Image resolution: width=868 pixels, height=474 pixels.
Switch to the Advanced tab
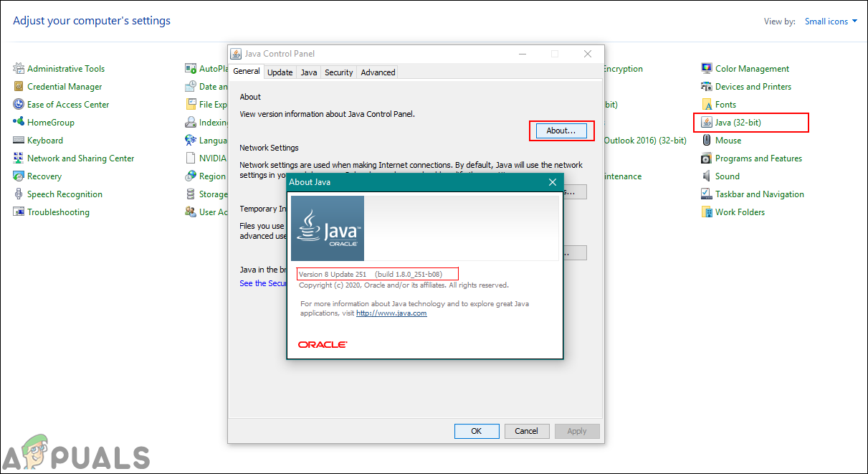pyautogui.click(x=378, y=72)
